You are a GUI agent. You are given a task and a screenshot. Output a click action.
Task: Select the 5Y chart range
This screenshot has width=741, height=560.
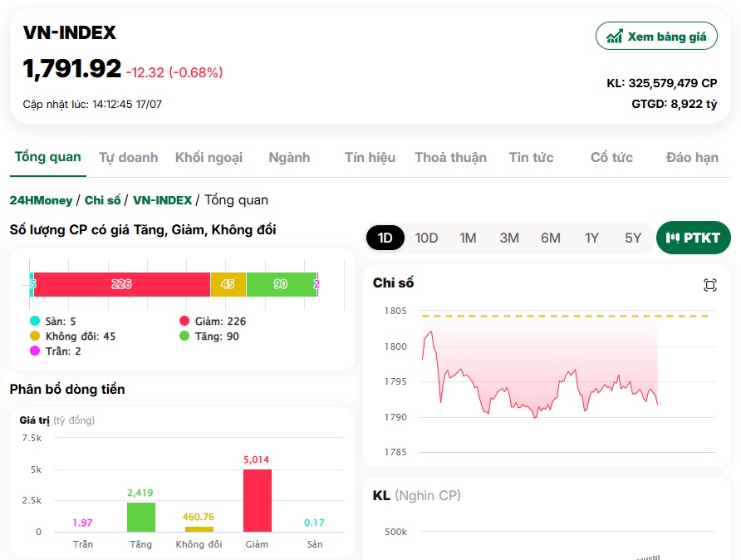point(633,238)
